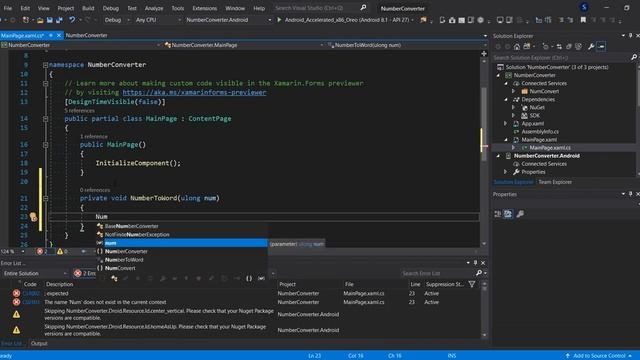Click Solution Explorer Collapse All icon
Screen dimensions: 640x360
569,47
